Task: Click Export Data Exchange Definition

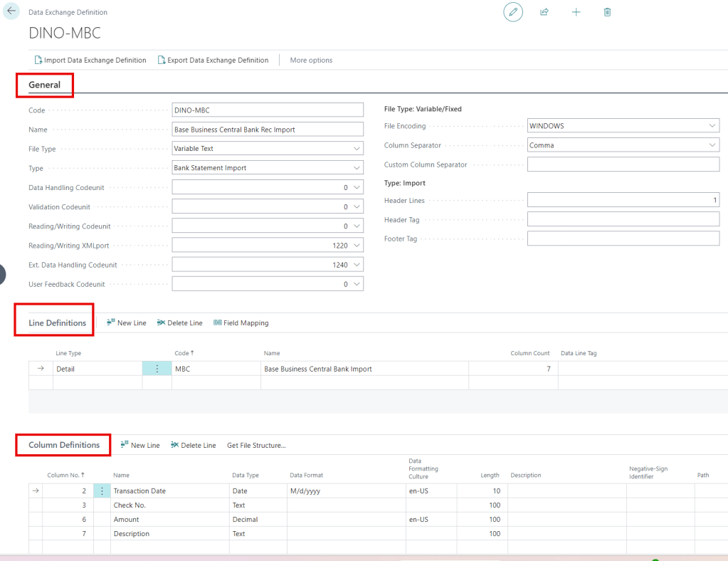Action: pos(214,60)
